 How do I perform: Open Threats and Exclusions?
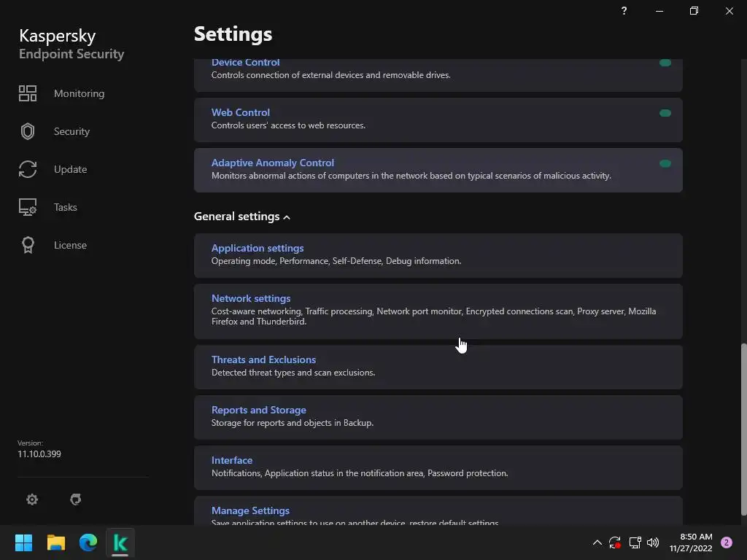(263, 359)
